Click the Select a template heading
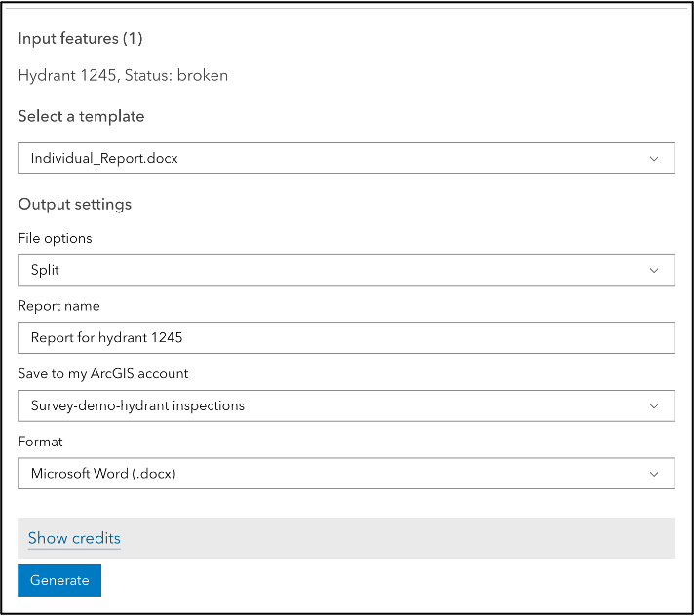This screenshot has height=616, width=694. 81,116
